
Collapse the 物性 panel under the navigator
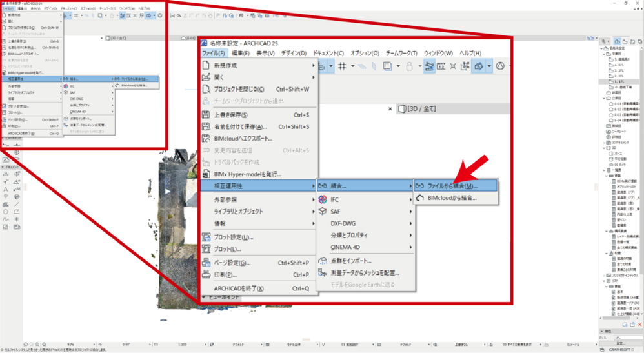point(601,331)
